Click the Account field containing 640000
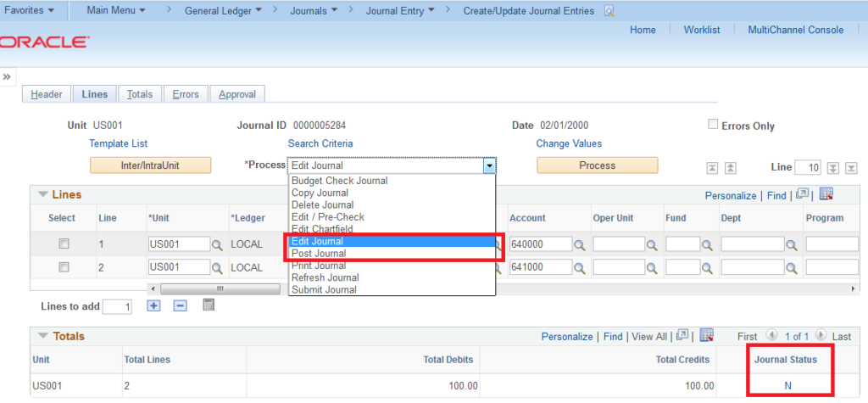Image resolution: width=868 pixels, height=403 pixels. pyautogui.click(x=541, y=244)
